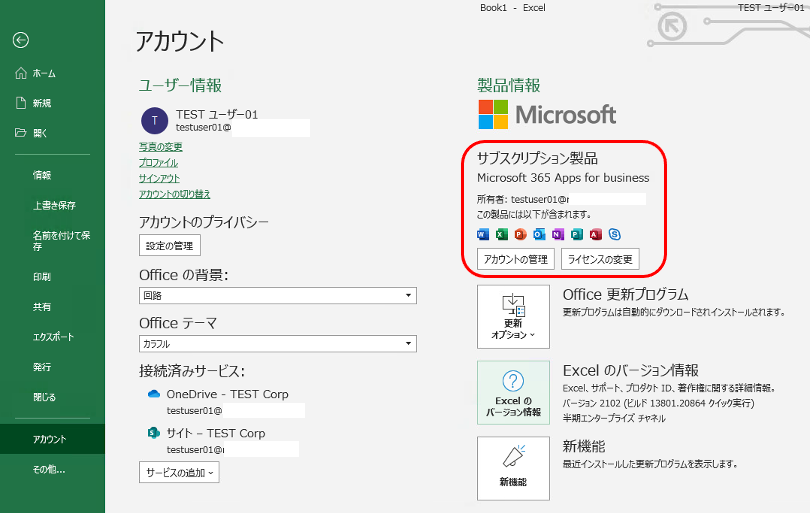Open the プロファイル link
The height and width of the screenshot is (513, 810).
tap(158, 163)
